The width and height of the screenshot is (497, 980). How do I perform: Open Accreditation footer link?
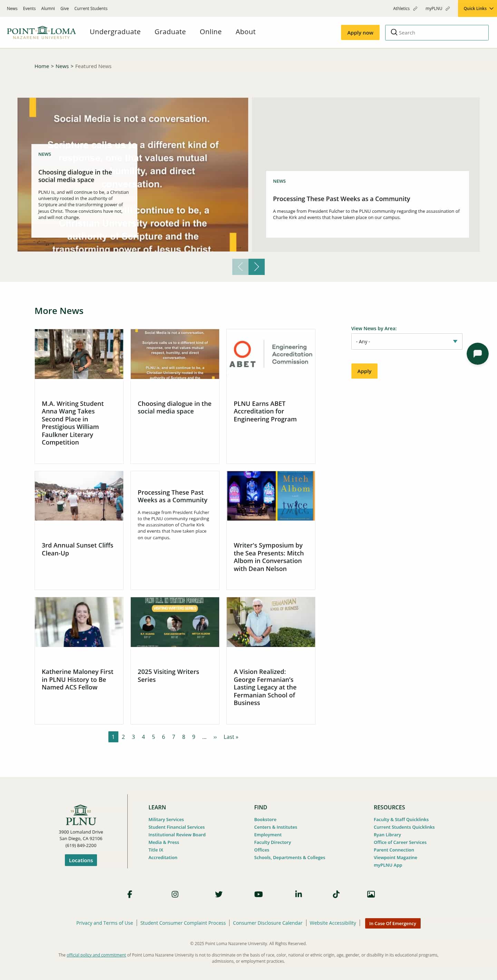pyautogui.click(x=163, y=857)
